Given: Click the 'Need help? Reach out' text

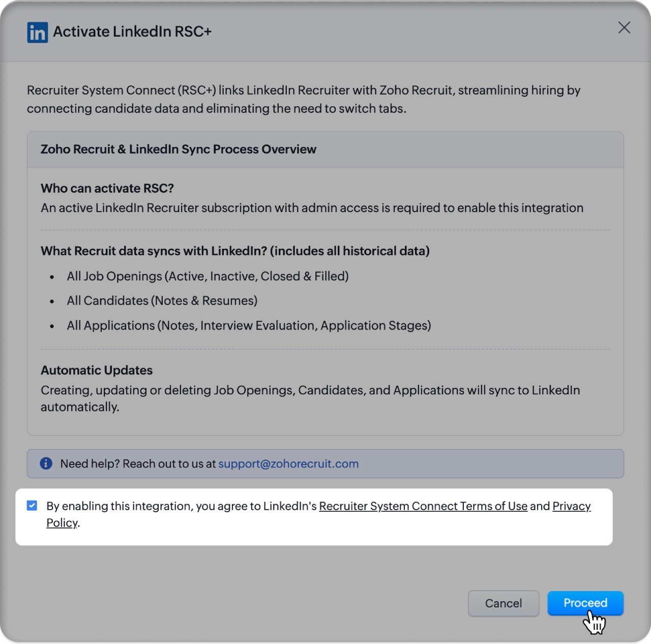Looking at the screenshot, I should [138, 464].
